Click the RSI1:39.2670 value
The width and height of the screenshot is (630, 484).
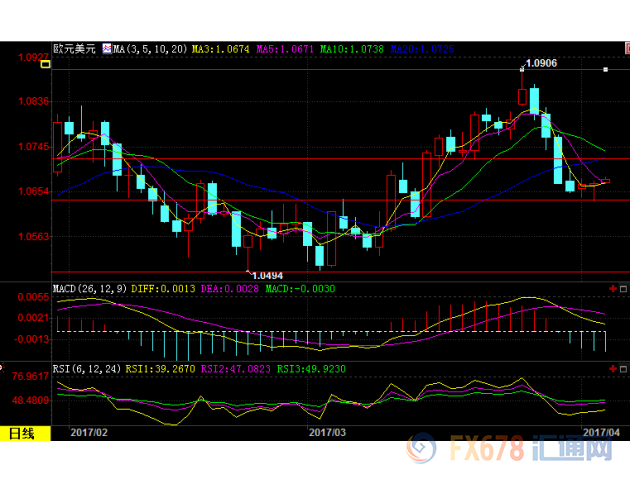[x=160, y=369]
